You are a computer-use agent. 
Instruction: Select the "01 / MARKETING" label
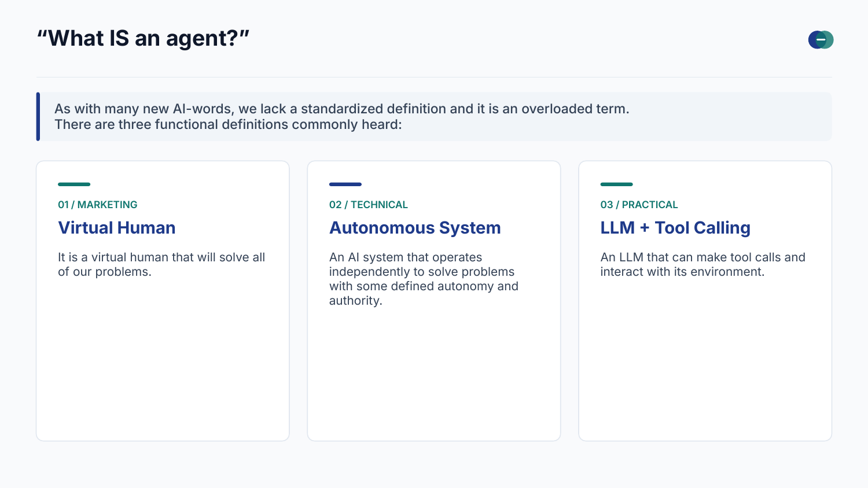[98, 205]
